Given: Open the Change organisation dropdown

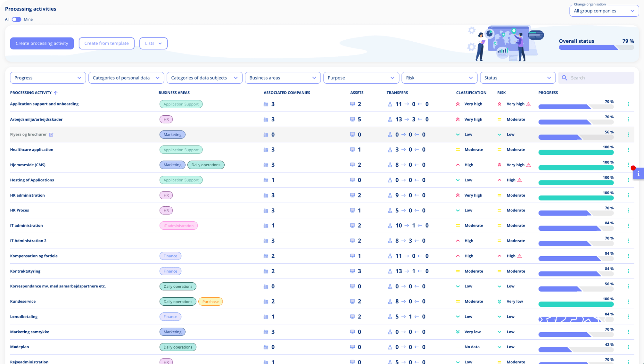Looking at the screenshot, I should pyautogui.click(x=604, y=11).
